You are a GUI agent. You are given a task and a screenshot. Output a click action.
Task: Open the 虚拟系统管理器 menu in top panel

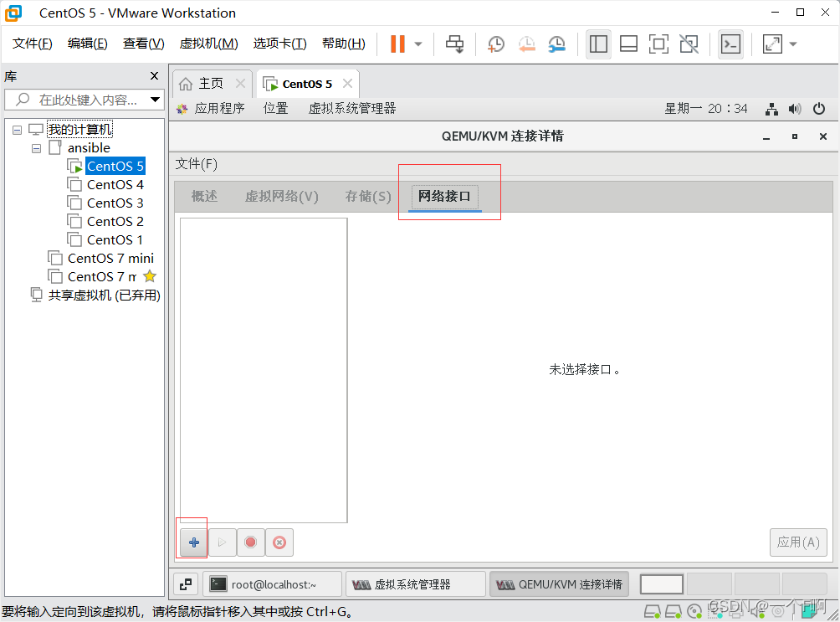352,109
